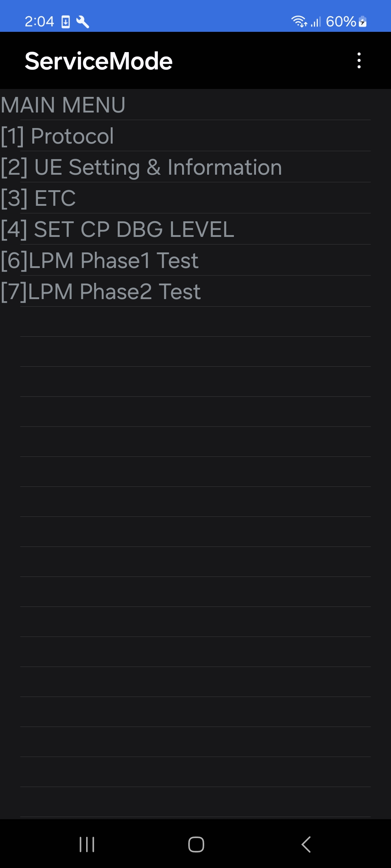Tap the ServiceMode title text
The image size is (391, 868).
[x=98, y=61]
